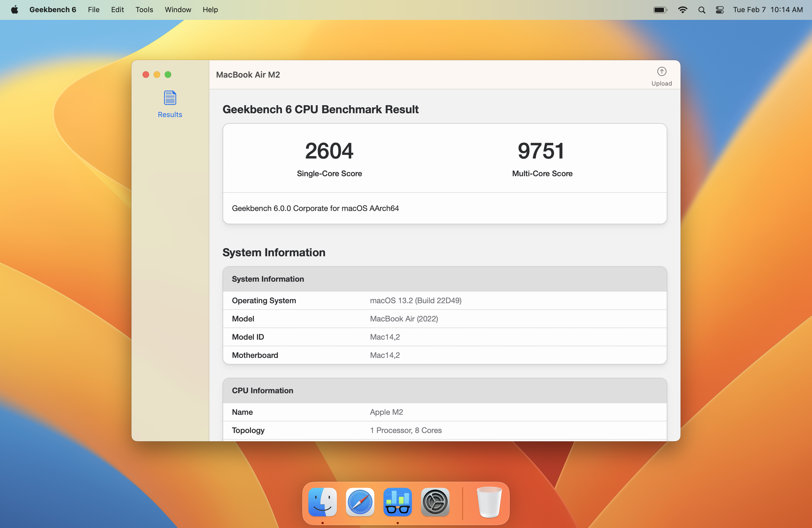Click the macOS 13.2 (Build 22D49) value
This screenshot has height=528, width=812.
click(x=416, y=300)
